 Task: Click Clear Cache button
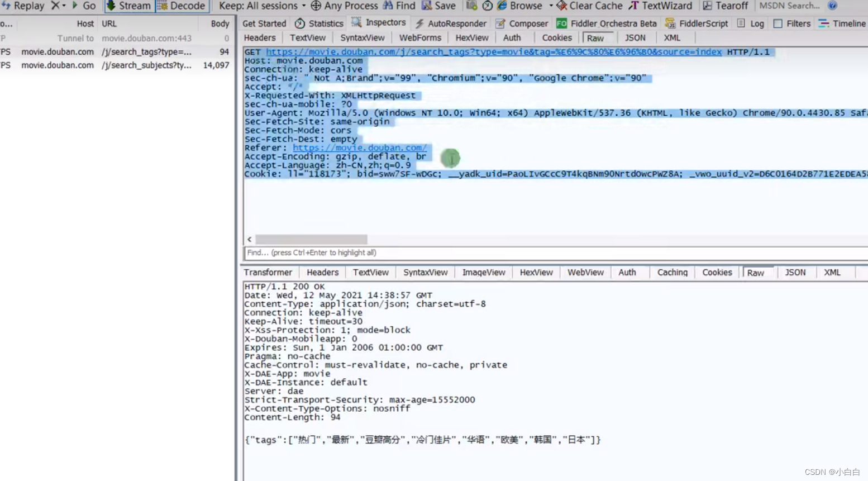point(589,6)
